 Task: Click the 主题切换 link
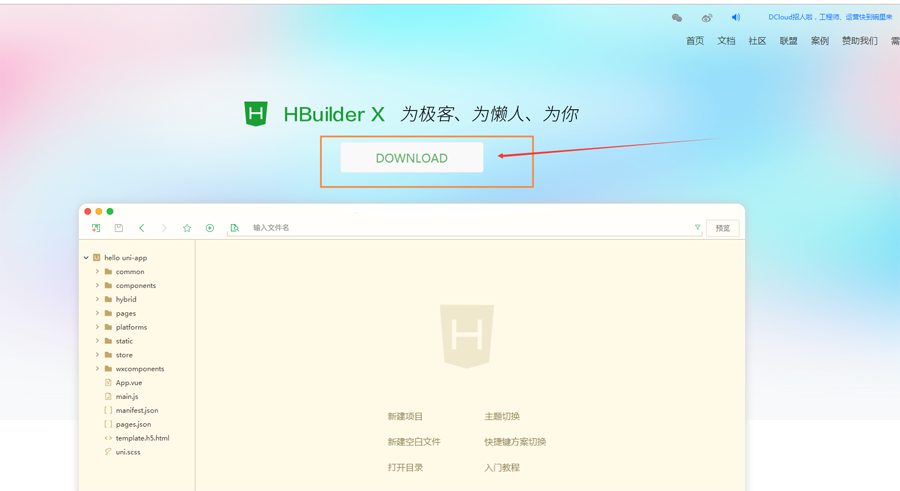point(502,416)
